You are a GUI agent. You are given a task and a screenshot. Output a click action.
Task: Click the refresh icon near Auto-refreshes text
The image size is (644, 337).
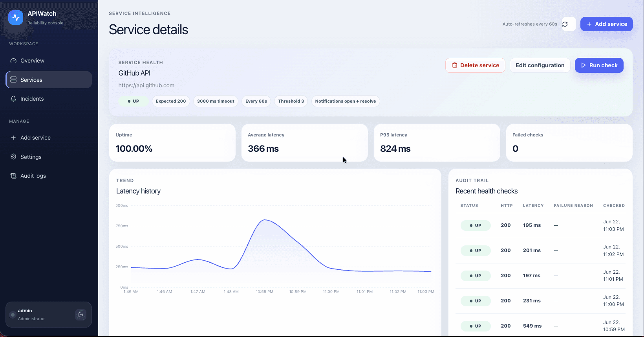point(565,24)
